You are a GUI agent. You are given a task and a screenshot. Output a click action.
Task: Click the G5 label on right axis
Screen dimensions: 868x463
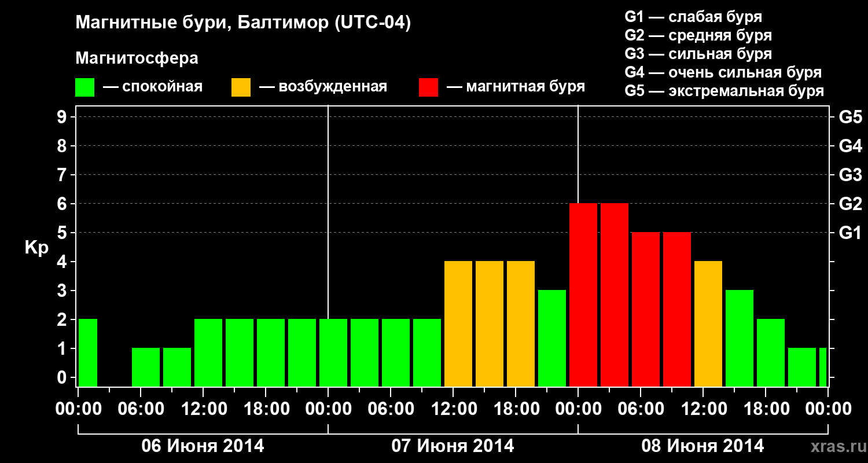(850, 117)
